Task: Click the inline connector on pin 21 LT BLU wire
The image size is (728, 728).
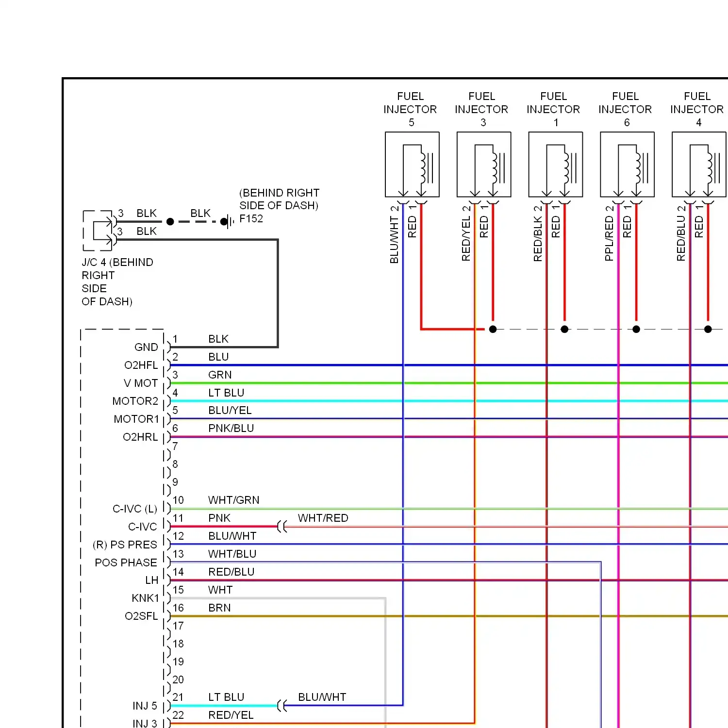Action: tap(282, 706)
